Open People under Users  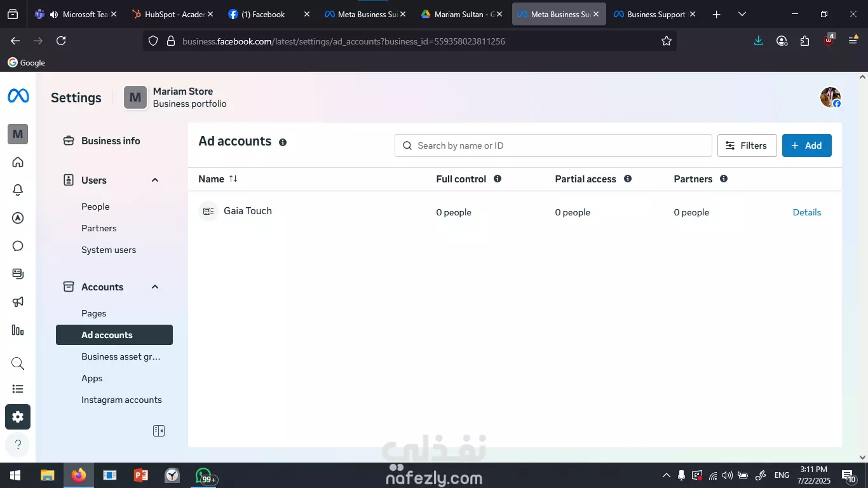pyautogui.click(x=95, y=207)
